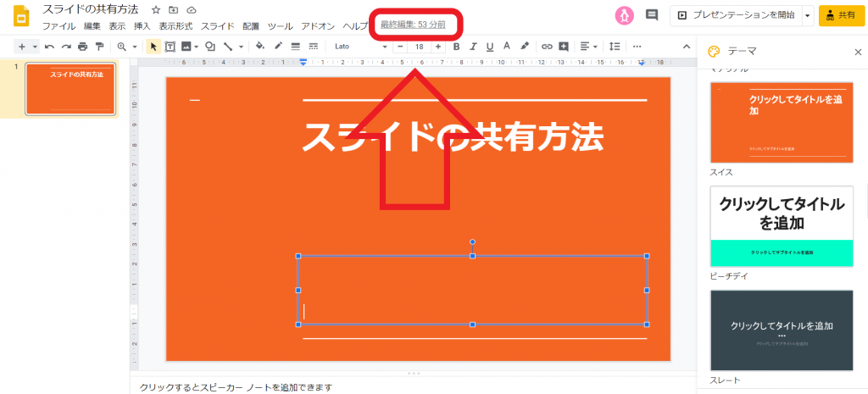Undo the last action
The image size is (868, 394).
click(49, 47)
